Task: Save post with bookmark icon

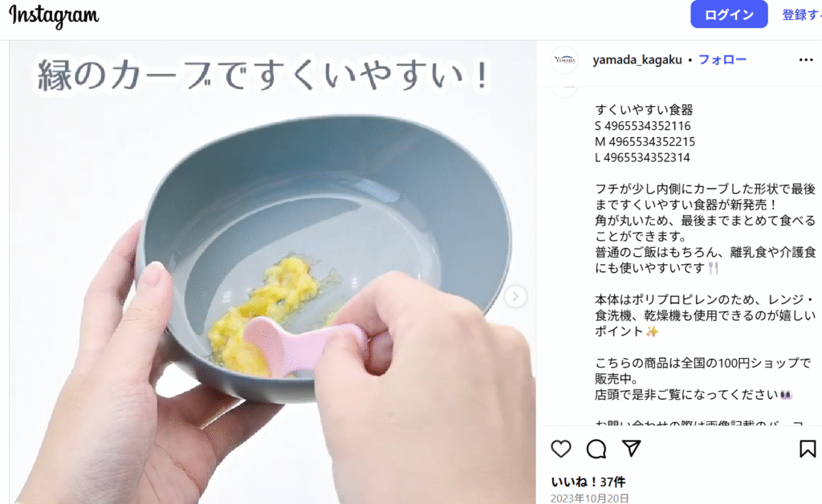Action: [808, 449]
